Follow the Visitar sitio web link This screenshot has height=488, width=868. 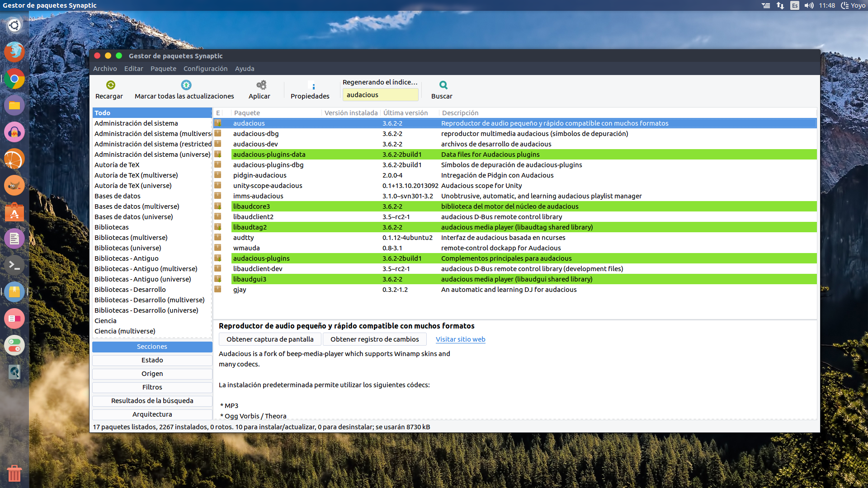(460, 339)
